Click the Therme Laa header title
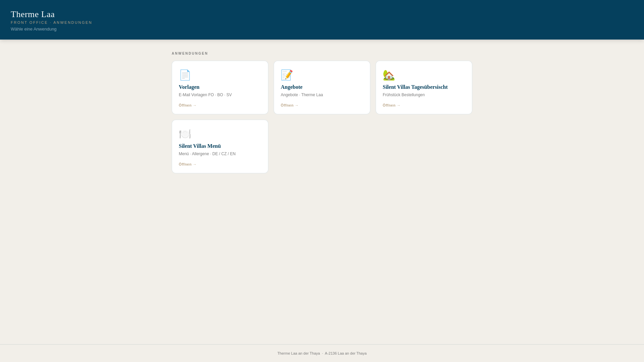The width and height of the screenshot is (644, 362). (33, 14)
